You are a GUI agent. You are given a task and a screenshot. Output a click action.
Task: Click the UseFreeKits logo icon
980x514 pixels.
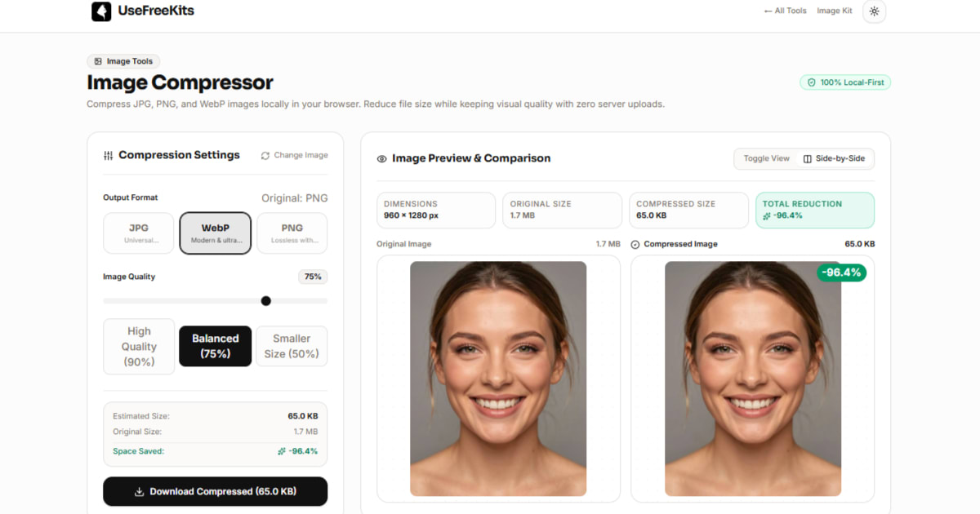pyautogui.click(x=101, y=11)
